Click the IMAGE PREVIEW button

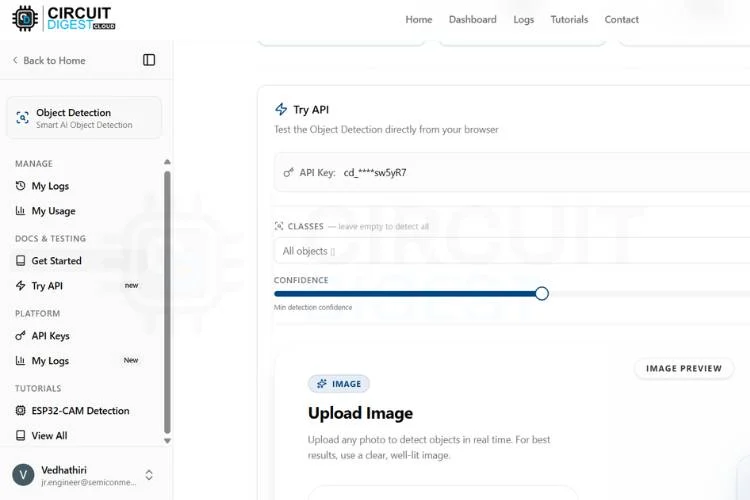[x=684, y=368]
